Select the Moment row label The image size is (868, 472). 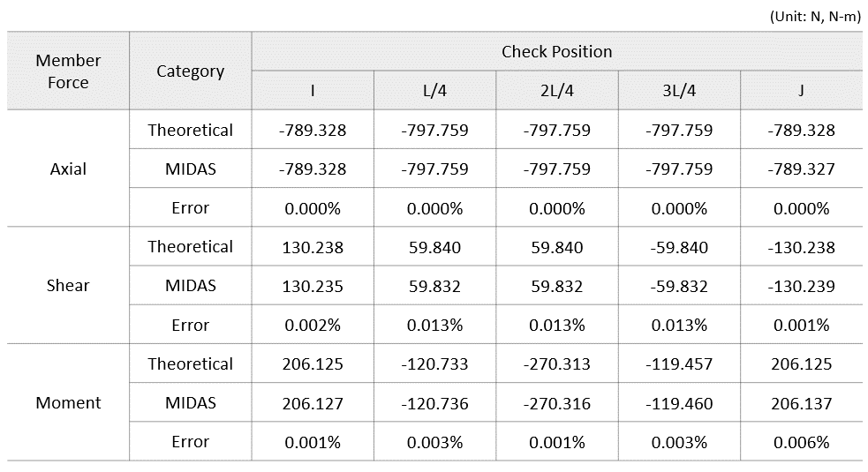tap(68, 403)
